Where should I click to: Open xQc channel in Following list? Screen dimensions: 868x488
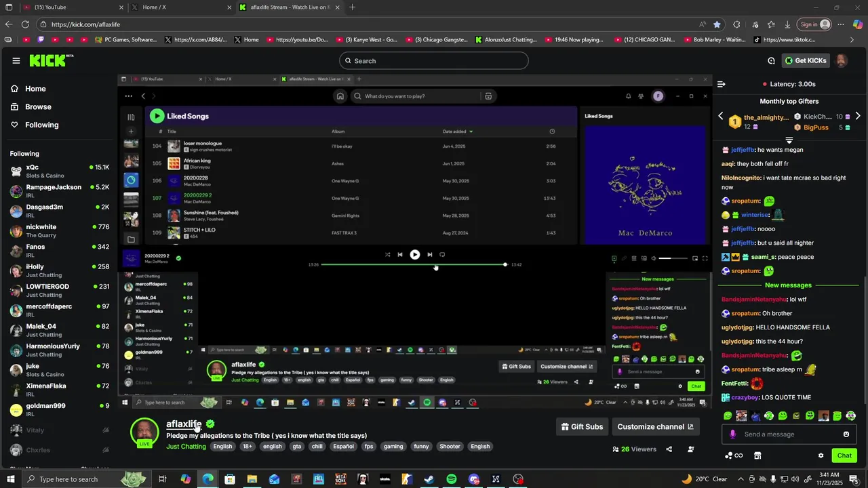pos(60,171)
